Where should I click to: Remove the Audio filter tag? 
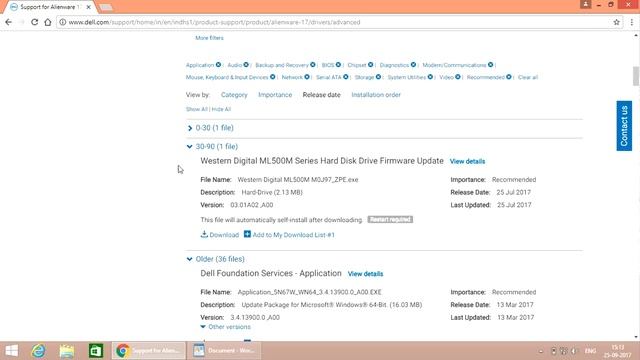point(246,65)
